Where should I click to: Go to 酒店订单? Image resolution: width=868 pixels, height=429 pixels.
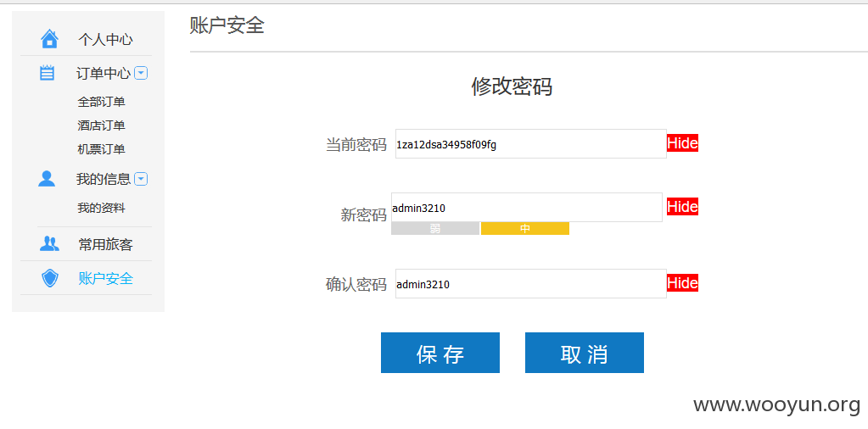pyautogui.click(x=101, y=125)
